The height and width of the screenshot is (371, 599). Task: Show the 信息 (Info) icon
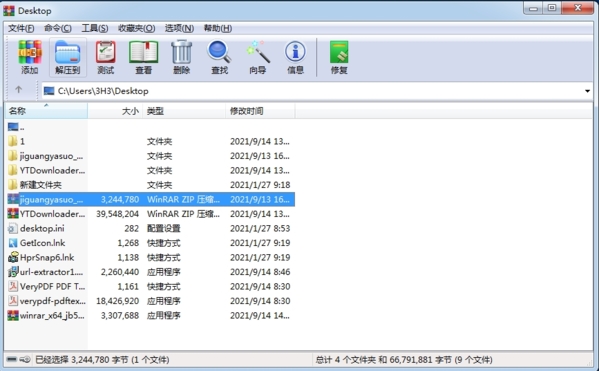point(295,52)
